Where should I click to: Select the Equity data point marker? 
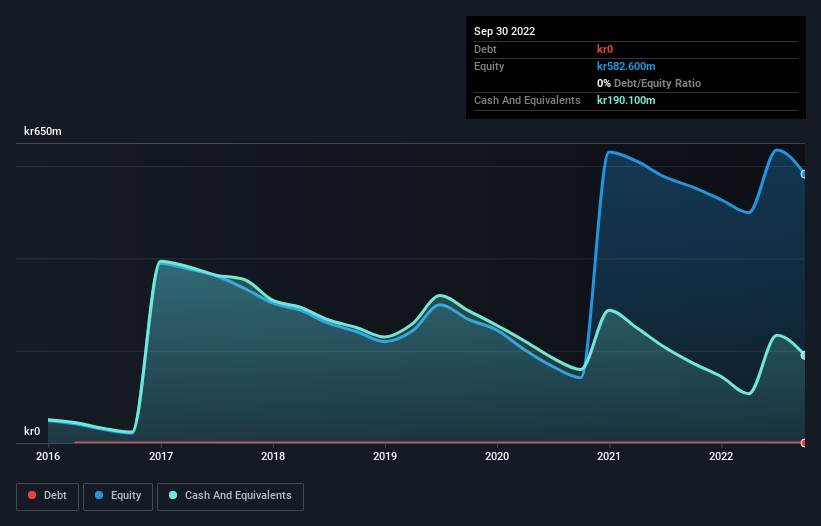[x=804, y=174]
